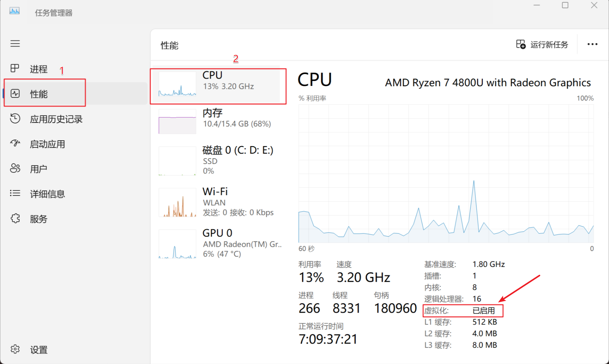Open Details (详细信息) list icon
The image size is (609, 364).
click(15, 193)
